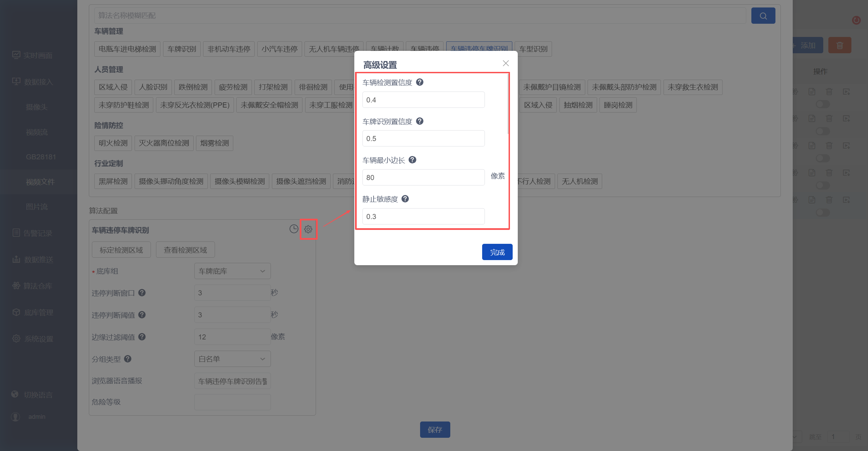
Task: Click 查看检测区域 button
Action: (185, 250)
